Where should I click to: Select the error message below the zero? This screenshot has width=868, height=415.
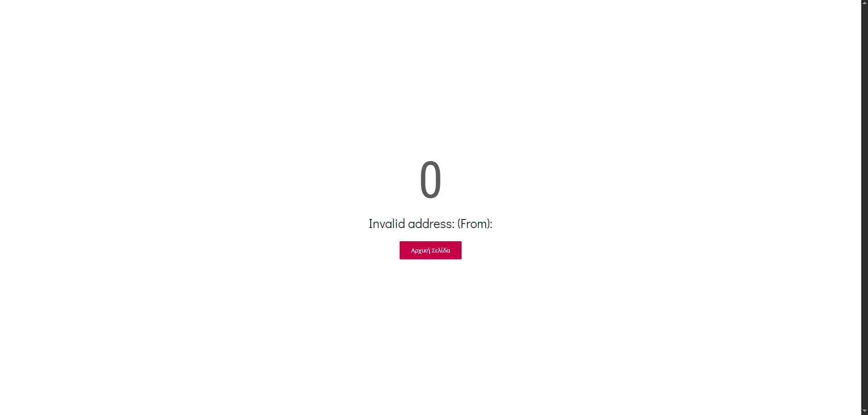[x=430, y=224]
